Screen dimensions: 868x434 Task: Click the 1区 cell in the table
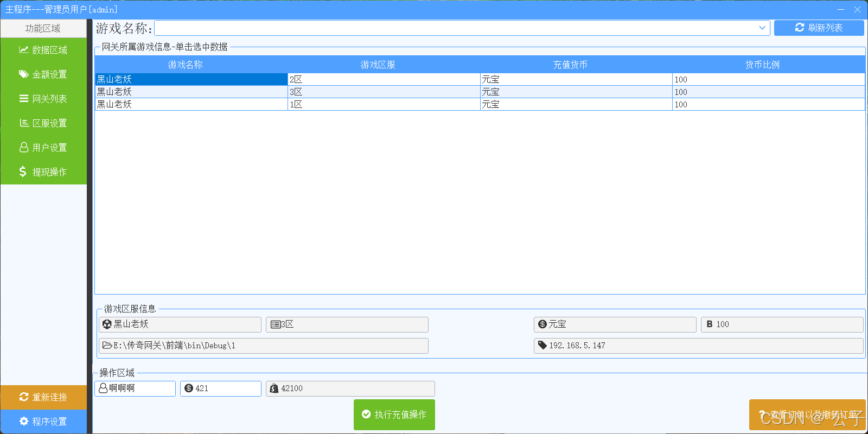(384, 104)
